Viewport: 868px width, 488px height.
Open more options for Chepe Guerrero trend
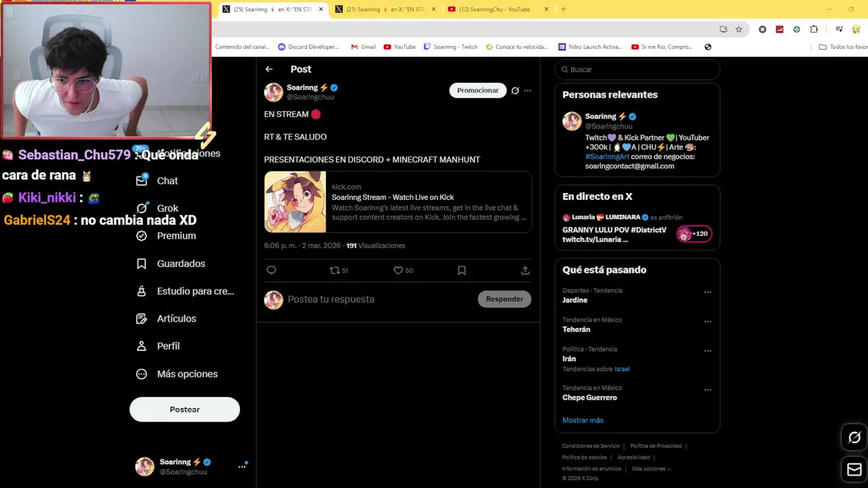click(x=707, y=390)
